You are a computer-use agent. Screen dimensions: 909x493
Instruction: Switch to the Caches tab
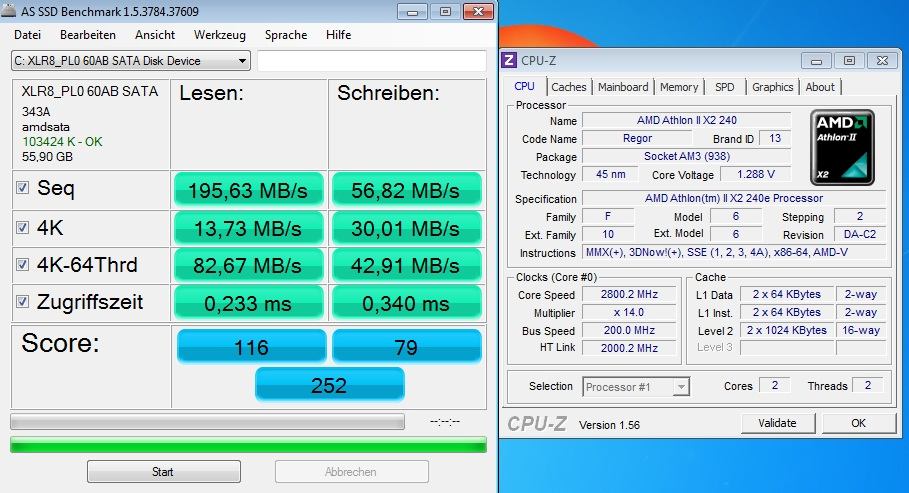[569, 87]
